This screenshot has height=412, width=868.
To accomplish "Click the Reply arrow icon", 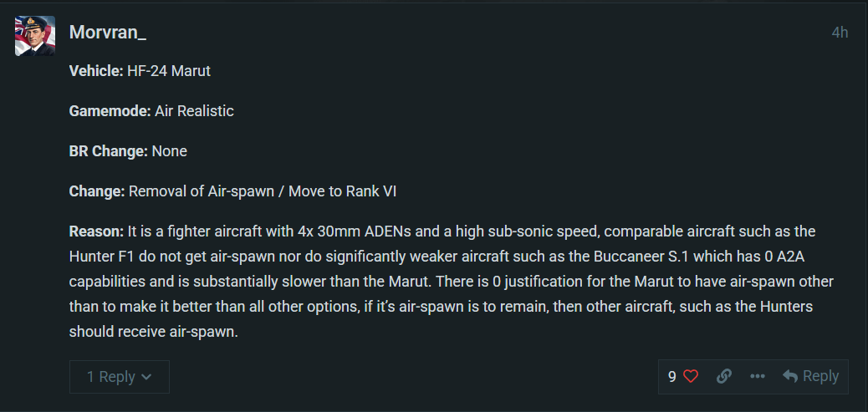I will click(x=790, y=376).
